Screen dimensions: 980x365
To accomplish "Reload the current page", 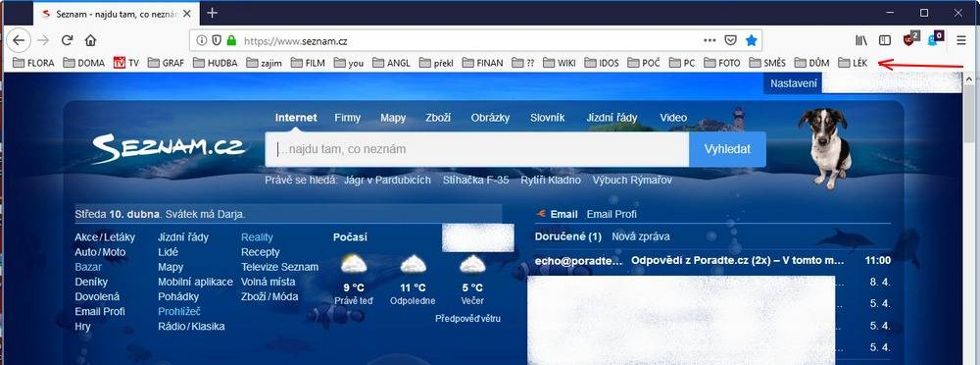I will point(67,40).
